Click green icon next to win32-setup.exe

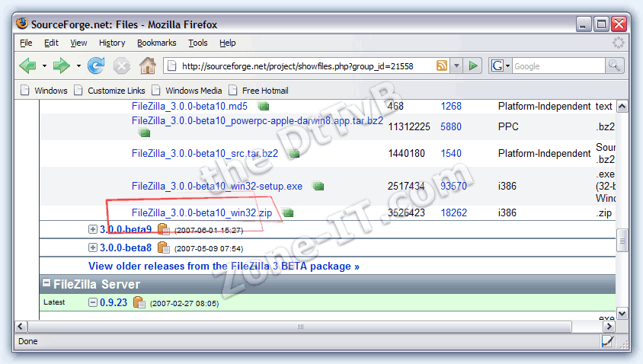point(318,187)
